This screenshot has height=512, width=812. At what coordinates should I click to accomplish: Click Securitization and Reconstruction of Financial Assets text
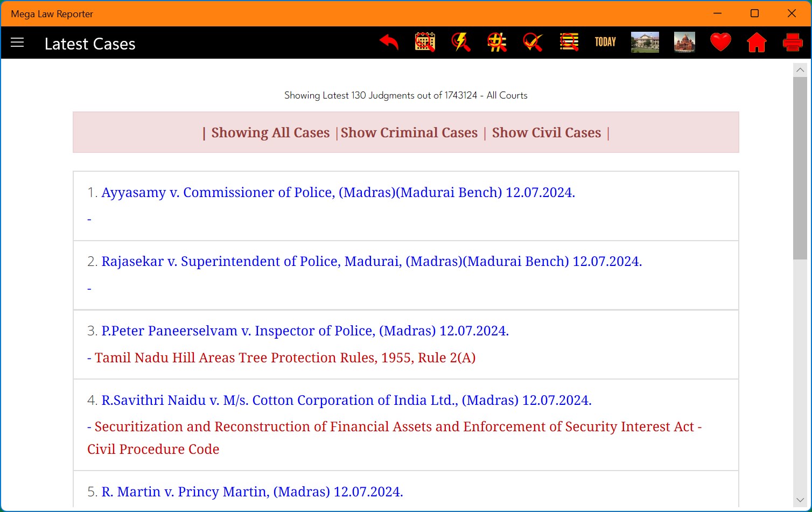(394, 438)
